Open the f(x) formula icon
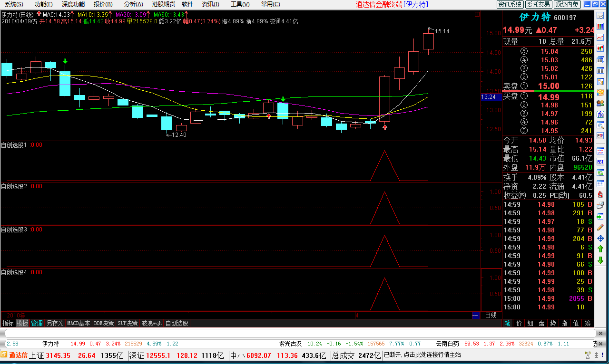 pyautogui.click(x=600, y=115)
